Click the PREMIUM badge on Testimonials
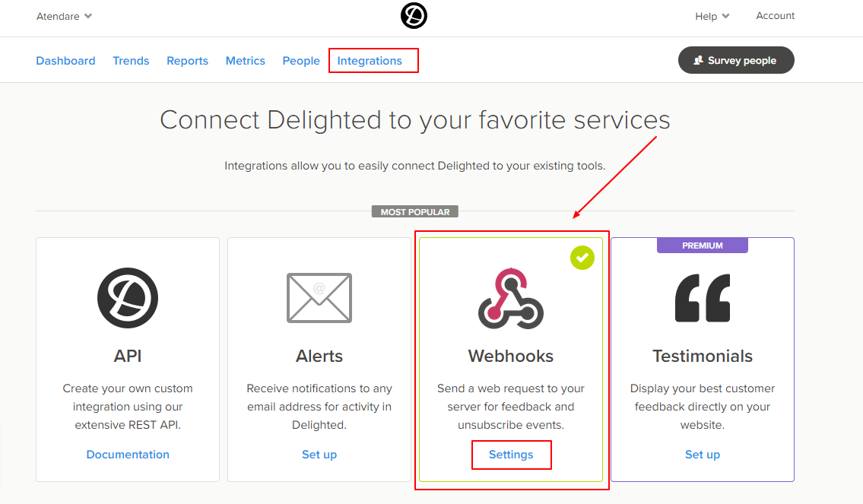 [x=703, y=246]
